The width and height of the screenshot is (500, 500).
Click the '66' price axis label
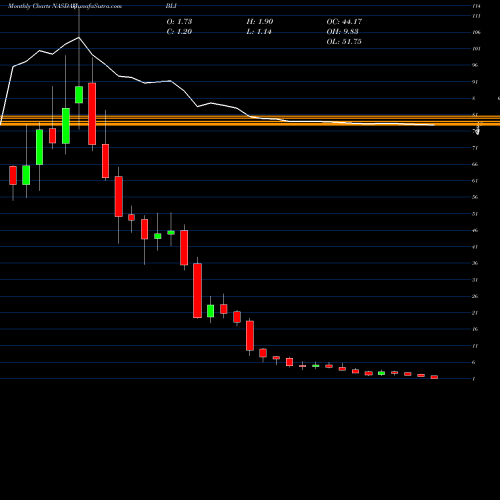click(475, 164)
